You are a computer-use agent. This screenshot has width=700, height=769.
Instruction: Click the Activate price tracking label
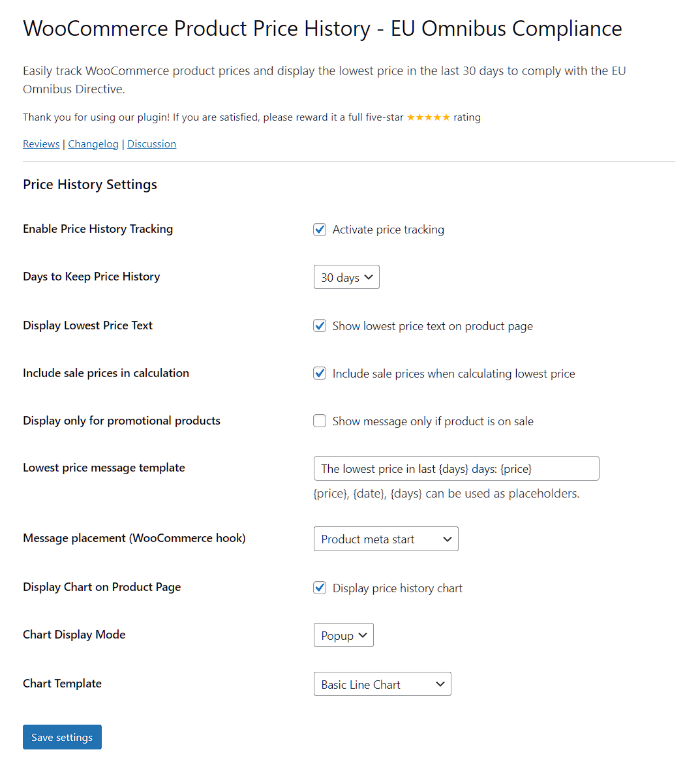coord(388,230)
